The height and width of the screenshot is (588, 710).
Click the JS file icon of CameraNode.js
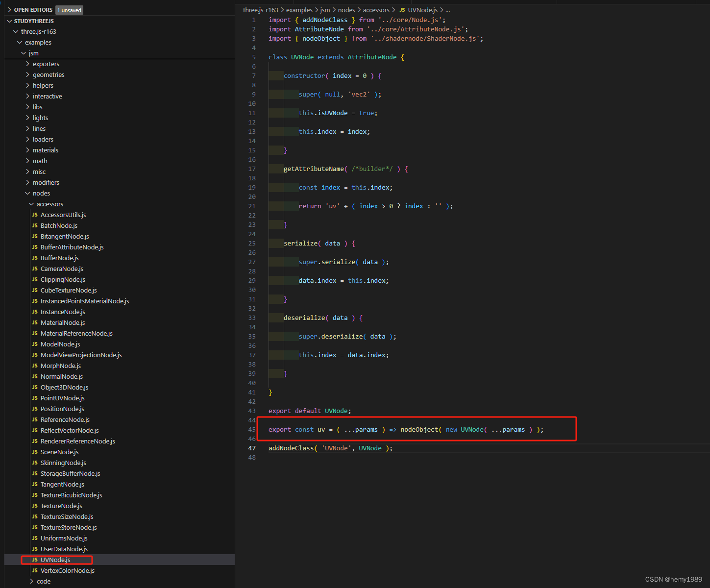pos(35,269)
